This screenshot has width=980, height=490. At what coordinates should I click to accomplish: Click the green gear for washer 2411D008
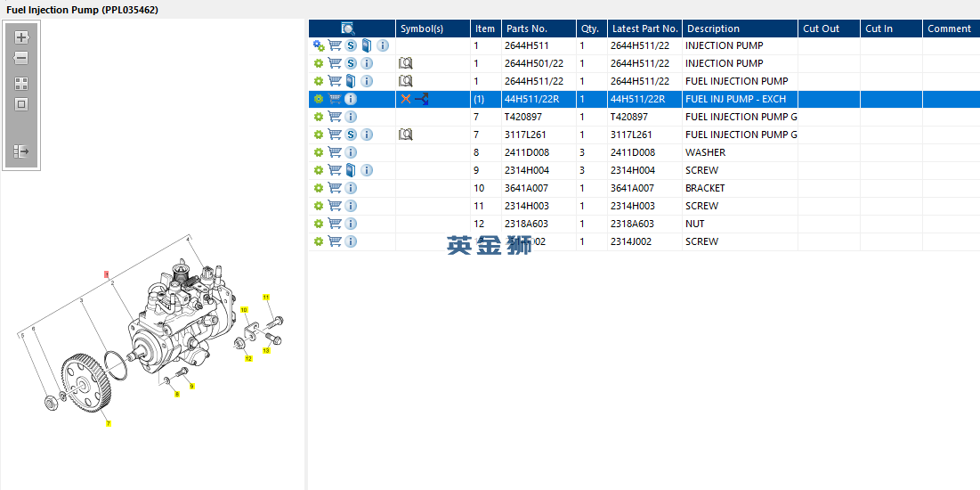(x=318, y=152)
